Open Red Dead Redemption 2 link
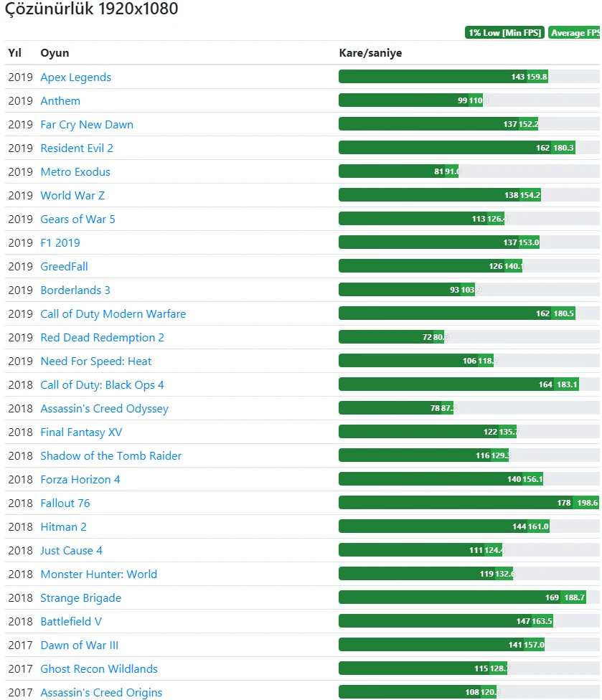Image resolution: width=602 pixels, height=700 pixels. pos(102,338)
